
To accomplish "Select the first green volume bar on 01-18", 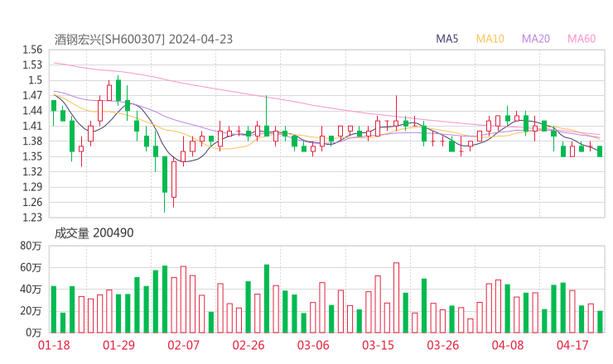I will click(x=54, y=309).
